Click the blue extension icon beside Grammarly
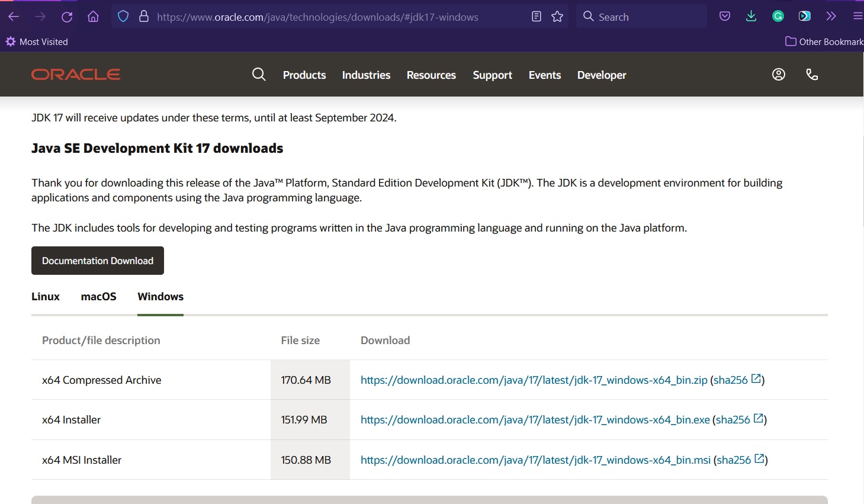This screenshot has width=864, height=504. pyautogui.click(x=804, y=17)
